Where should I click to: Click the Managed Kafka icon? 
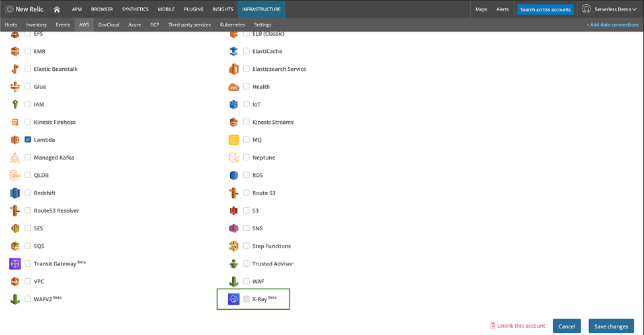[15, 158]
